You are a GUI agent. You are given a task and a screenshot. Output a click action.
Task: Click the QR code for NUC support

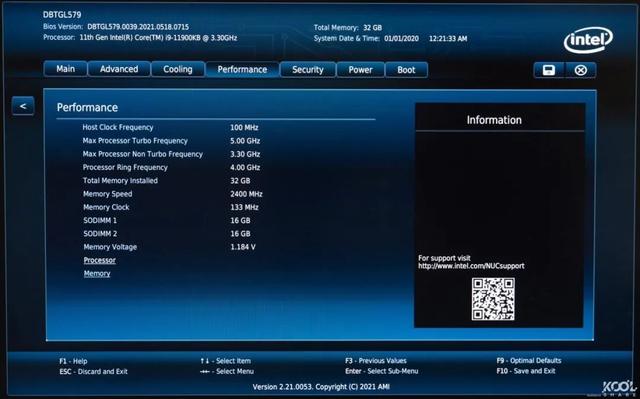pos(493,299)
